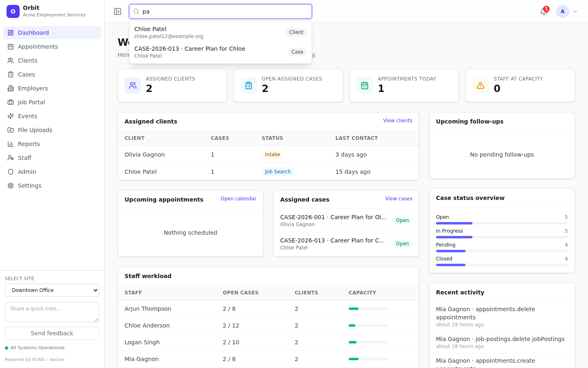This screenshot has width=588, height=368.
Task: Click the Employers building icon in sidebar
Action: [x=11, y=88]
